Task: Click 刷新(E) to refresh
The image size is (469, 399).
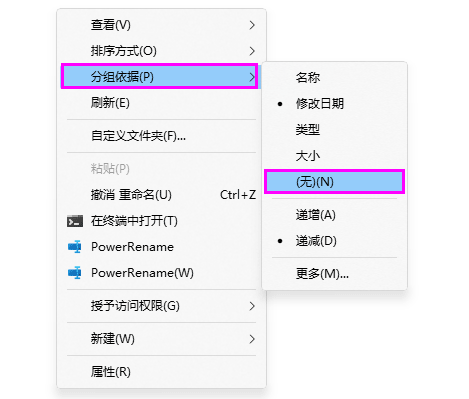Action: [x=161, y=103]
